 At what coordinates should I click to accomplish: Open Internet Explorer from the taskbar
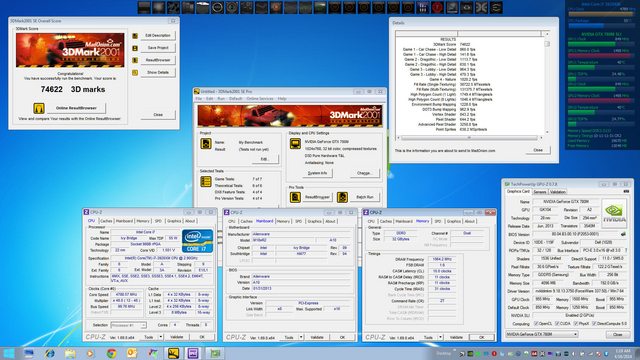pyautogui.click(x=49, y=353)
